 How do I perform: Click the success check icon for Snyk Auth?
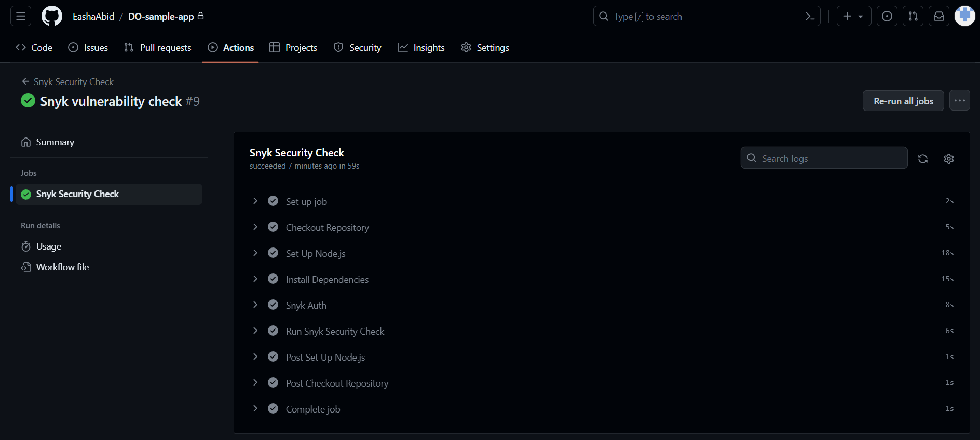(273, 305)
